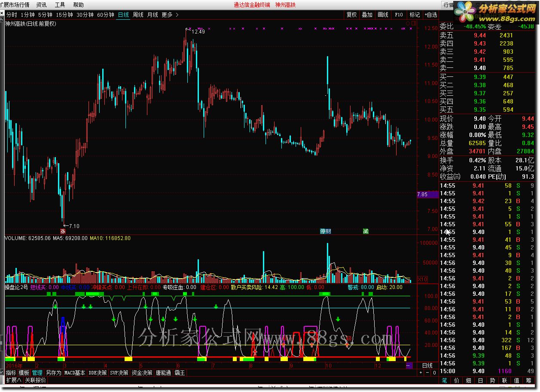Screen dimensions: 540x392
Task: Zoom out with the − button
Action: (x=428, y=373)
